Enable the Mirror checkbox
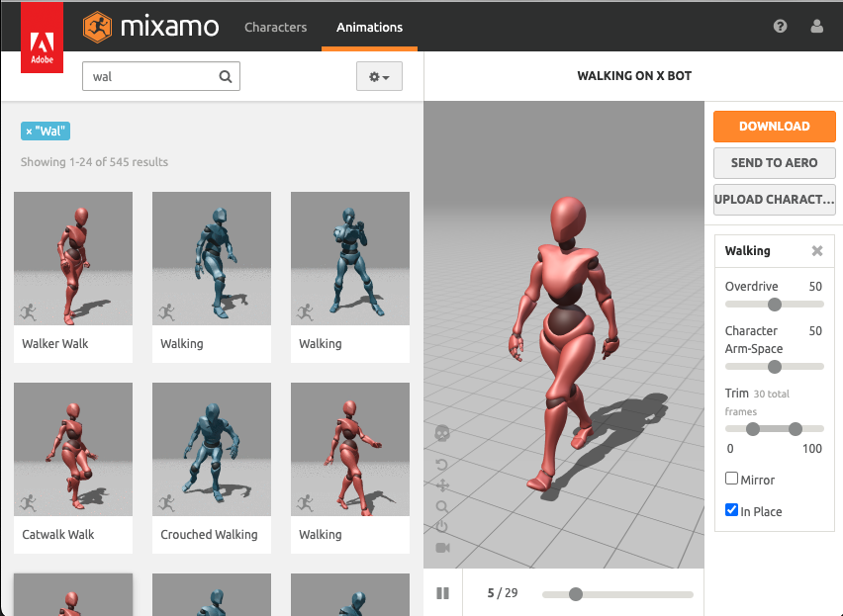843x616 pixels. (731, 478)
